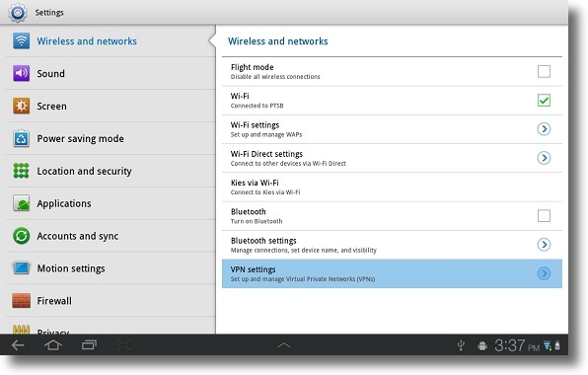Click the Wi-Fi icon beside Wireless and networks

click(x=22, y=40)
